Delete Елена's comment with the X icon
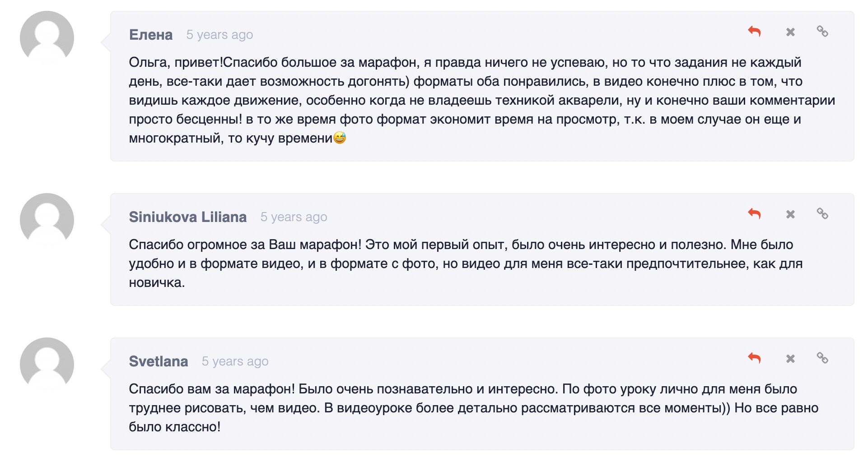 coord(790,32)
